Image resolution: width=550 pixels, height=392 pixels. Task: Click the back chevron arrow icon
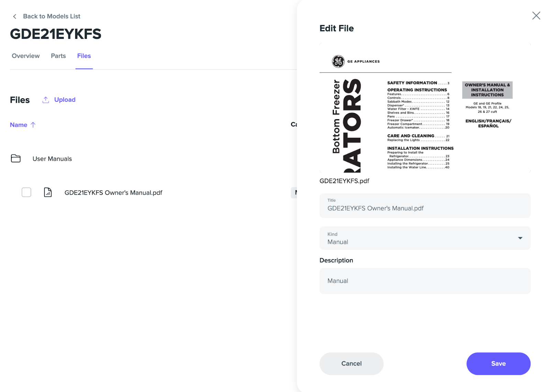[14, 16]
